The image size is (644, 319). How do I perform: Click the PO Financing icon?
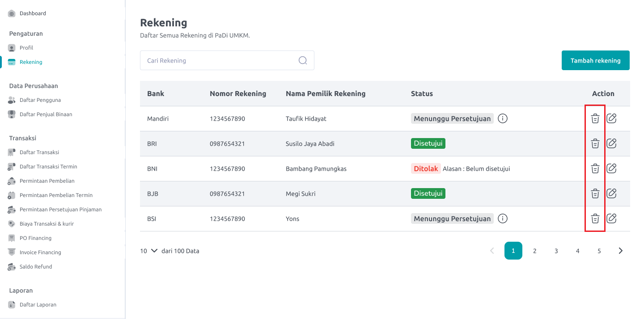click(12, 238)
